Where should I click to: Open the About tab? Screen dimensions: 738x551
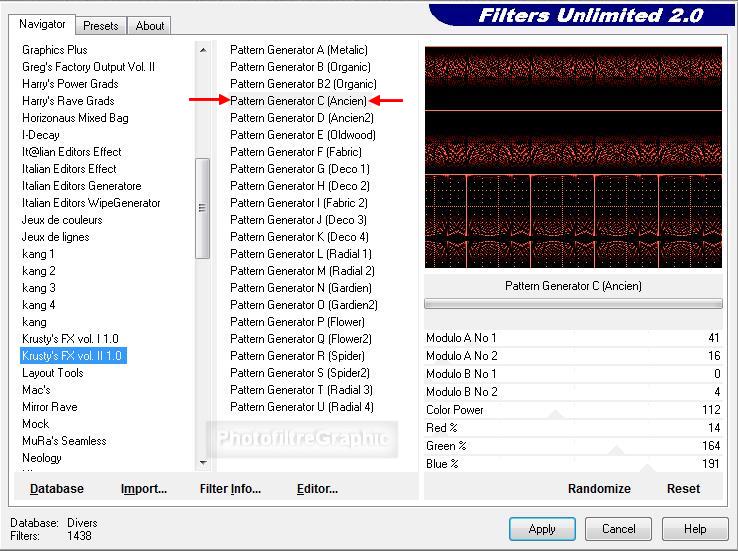[x=150, y=26]
